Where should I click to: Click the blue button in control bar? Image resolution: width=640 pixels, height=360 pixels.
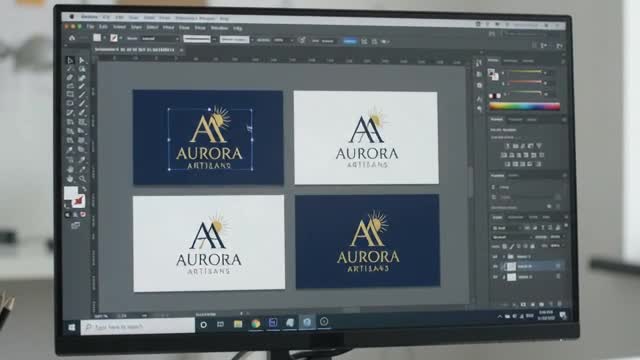point(349,41)
